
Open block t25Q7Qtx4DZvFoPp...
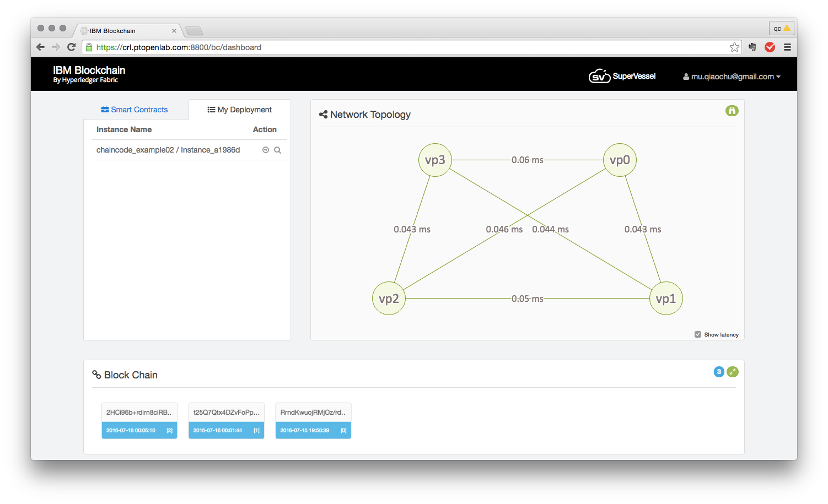tap(227, 421)
